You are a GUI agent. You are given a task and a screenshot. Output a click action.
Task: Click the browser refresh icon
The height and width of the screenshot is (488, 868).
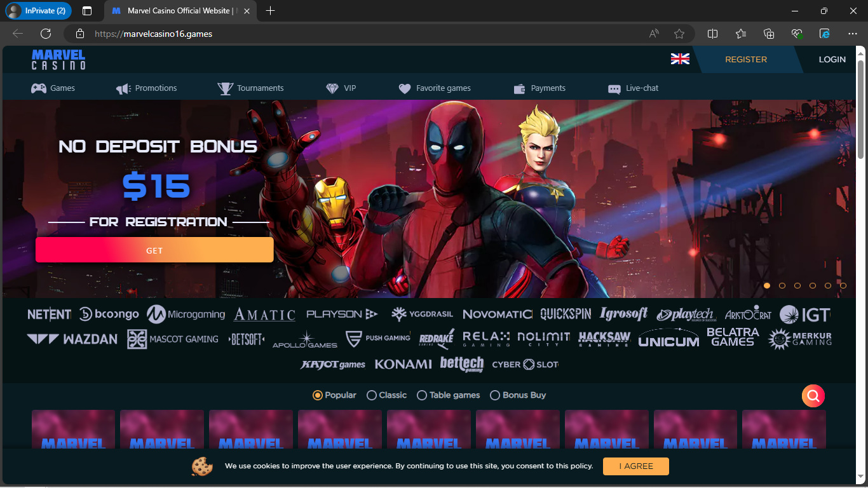[46, 34]
